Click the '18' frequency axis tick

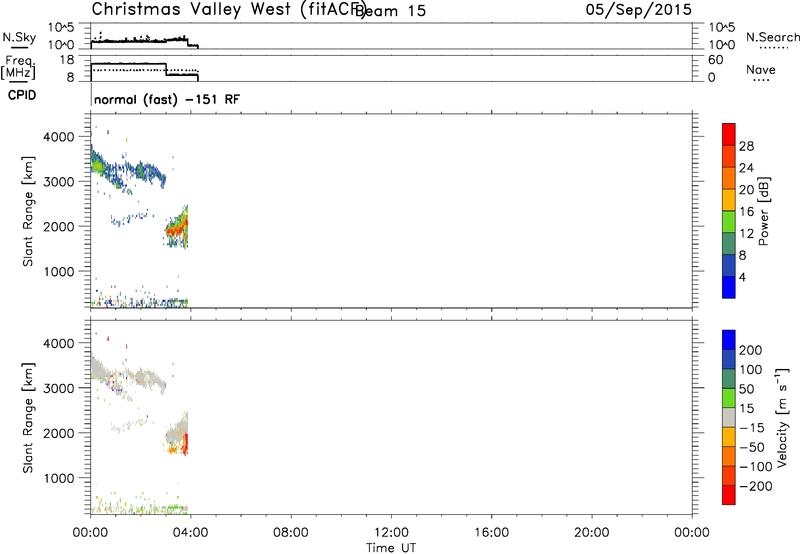pyautogui.click(x=67, y=60)
